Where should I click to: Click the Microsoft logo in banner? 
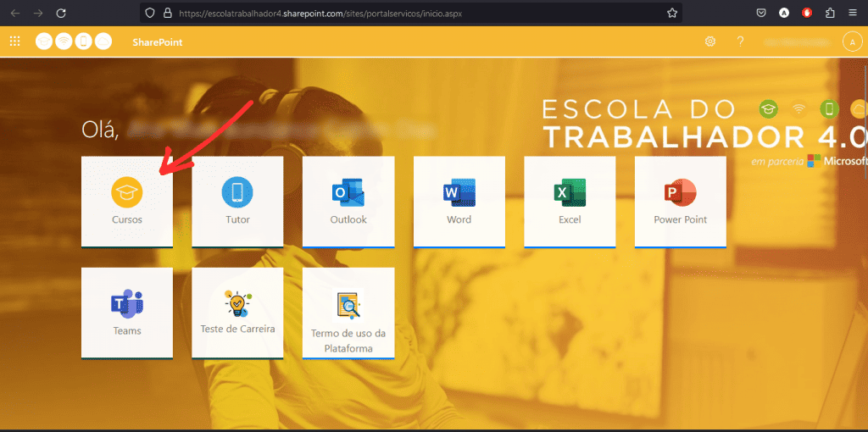coord(814,161)
